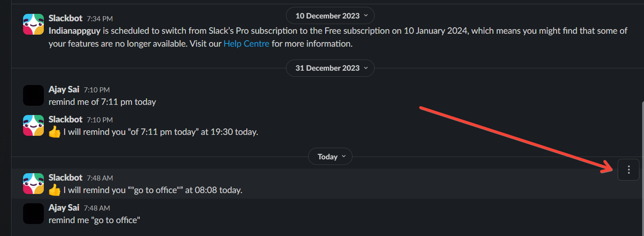Follow the "Help Centre" link

tap(246, 44)
